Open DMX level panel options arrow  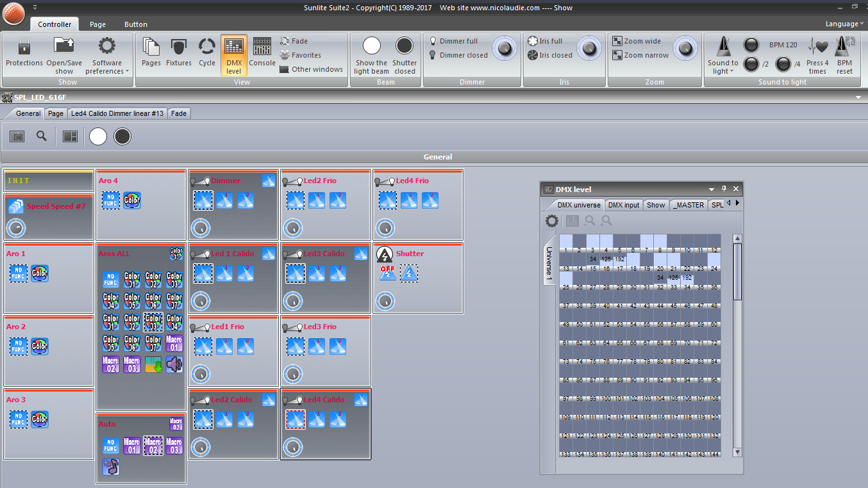(x=711, y=189)
